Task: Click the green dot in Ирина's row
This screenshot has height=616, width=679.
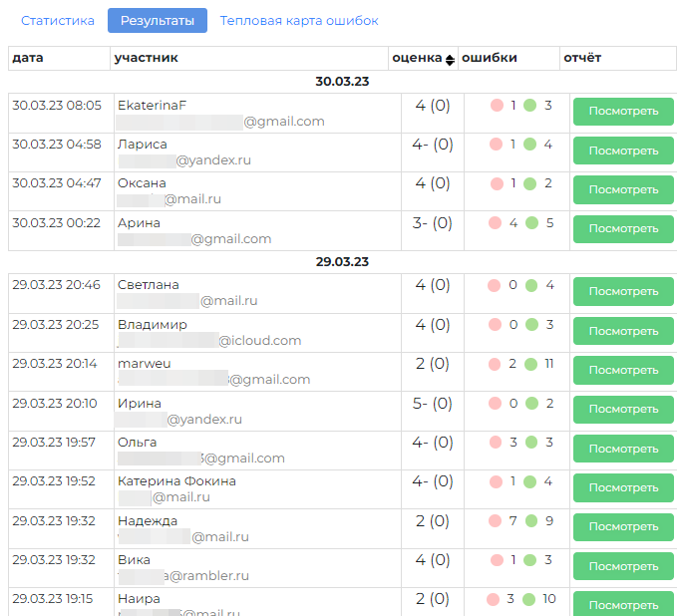Action: (x=530, y=404)
